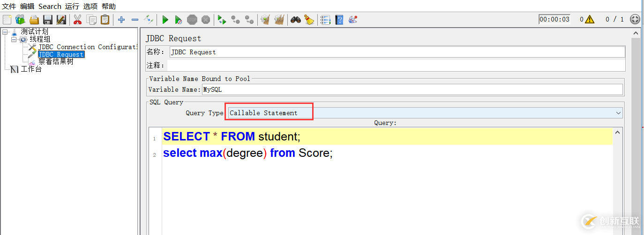This screenshot has height=235, width=644.
Task: Click the 名称 field containing JDBC Request
Action: 397,52
